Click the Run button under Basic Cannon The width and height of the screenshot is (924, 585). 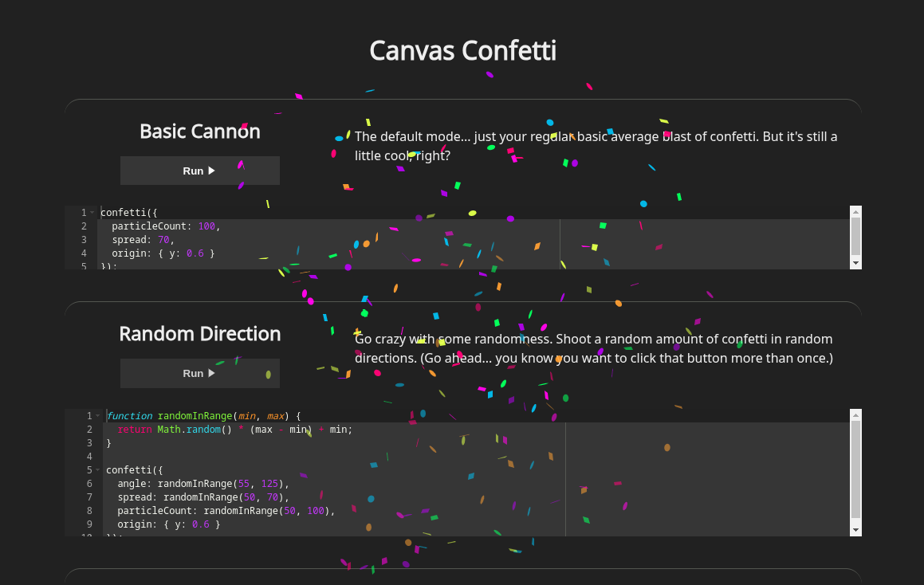coord(199,171)
